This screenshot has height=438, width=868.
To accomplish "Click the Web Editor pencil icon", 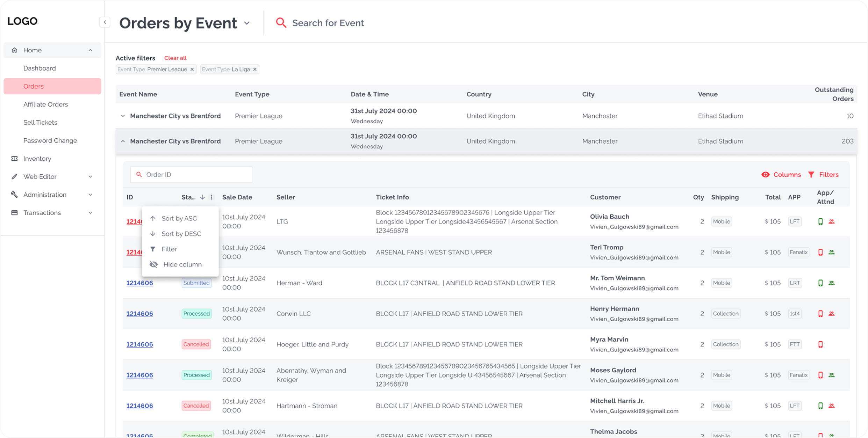I will tap(14, 176).
